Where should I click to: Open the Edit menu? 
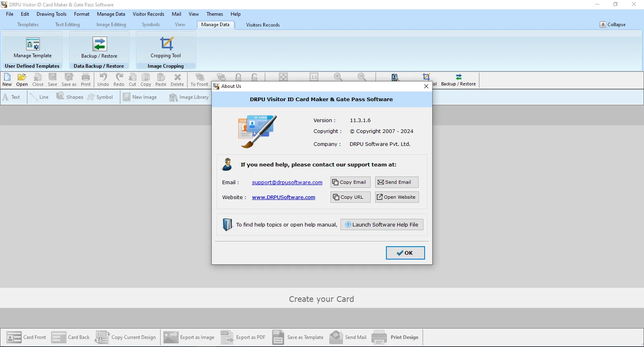tap(25, 14)
